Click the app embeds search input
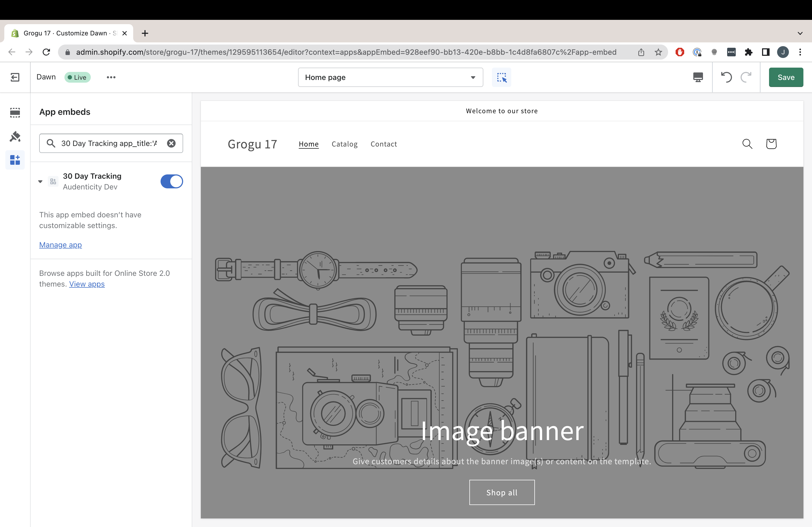This screenshot has height=527, width=812. pyautogui.click(x=109, y=143)
